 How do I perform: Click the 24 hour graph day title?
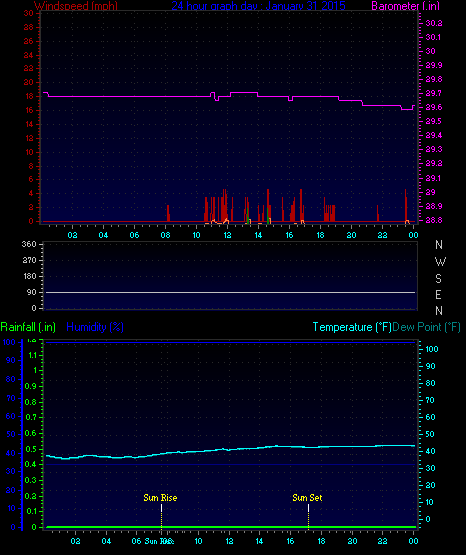pos(258,6)
